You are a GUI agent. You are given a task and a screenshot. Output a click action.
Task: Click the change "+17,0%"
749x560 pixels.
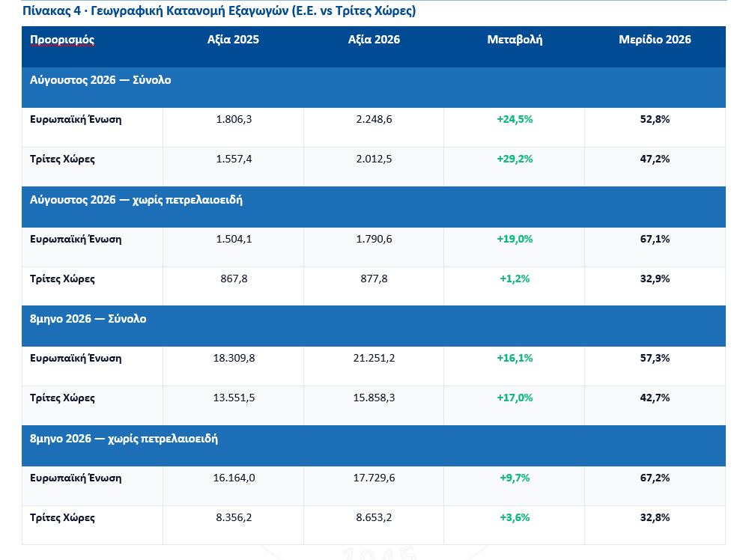[x=515, y=398]
